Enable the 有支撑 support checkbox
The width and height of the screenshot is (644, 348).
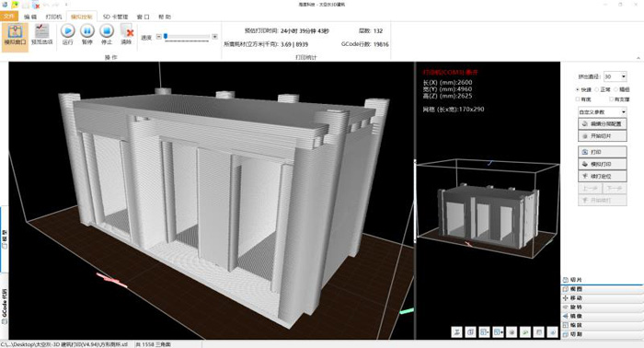pos(611,99)
